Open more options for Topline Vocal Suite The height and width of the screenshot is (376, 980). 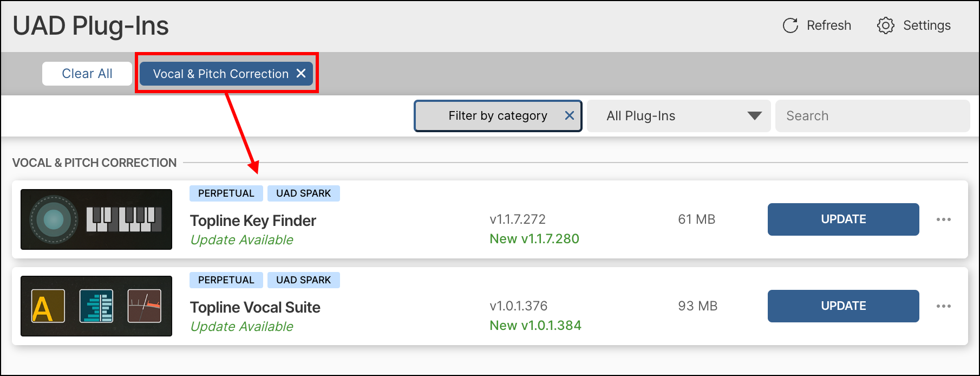point(943,306)
